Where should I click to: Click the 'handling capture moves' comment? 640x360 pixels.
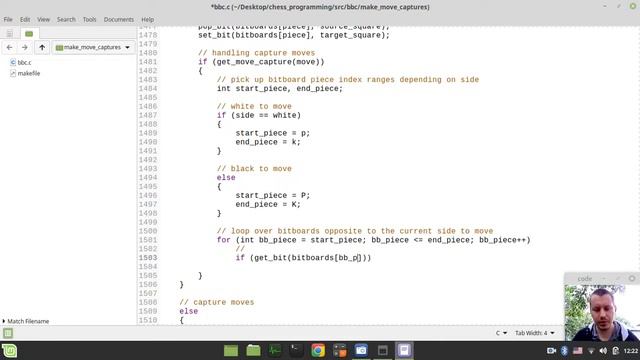pyautogui.click(x=256, y=53)
